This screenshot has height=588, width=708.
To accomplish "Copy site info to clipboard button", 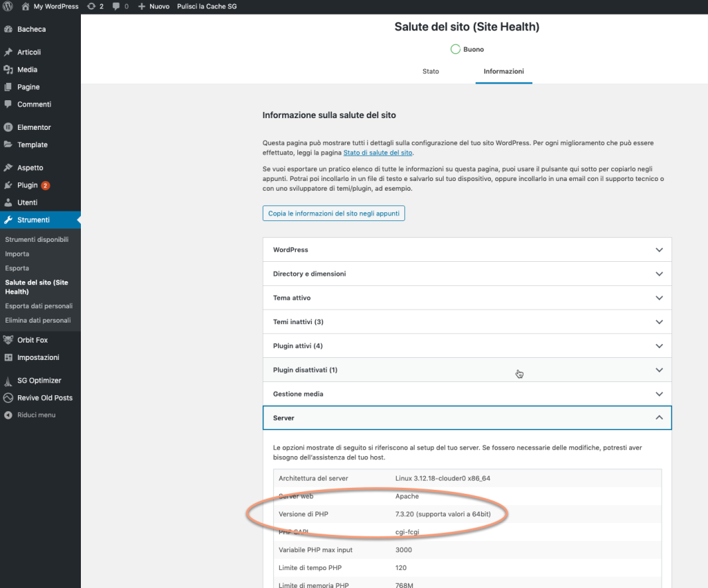I will coord(334,214).
